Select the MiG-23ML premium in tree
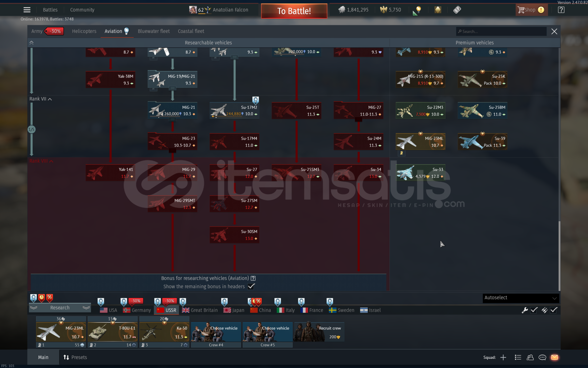Viewport: 588px width, 368px height. pyautogui.click(x=420, y=142)
